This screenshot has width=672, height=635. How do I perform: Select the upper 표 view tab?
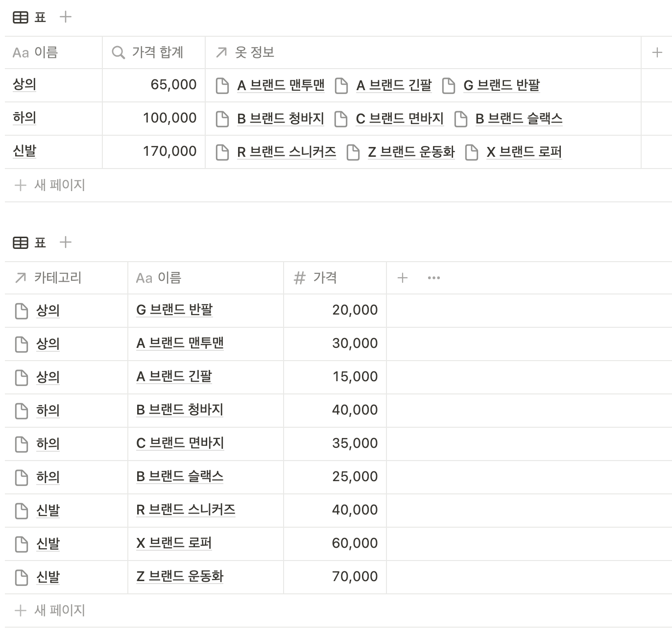(x=29, y=18)
